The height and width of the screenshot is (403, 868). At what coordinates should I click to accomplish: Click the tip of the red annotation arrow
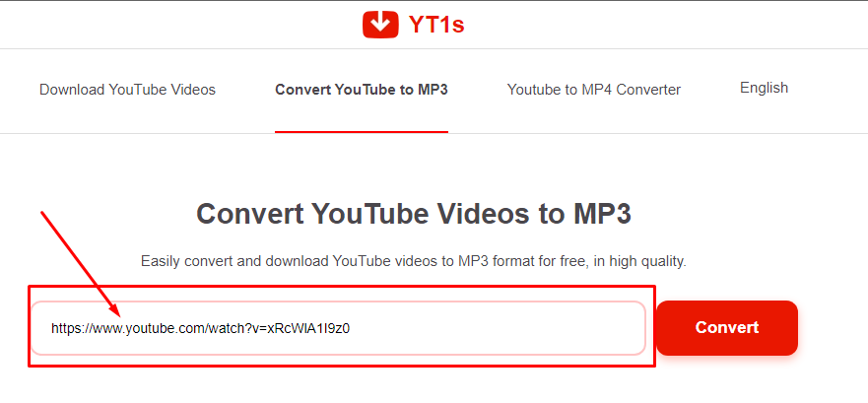(117, 312)
